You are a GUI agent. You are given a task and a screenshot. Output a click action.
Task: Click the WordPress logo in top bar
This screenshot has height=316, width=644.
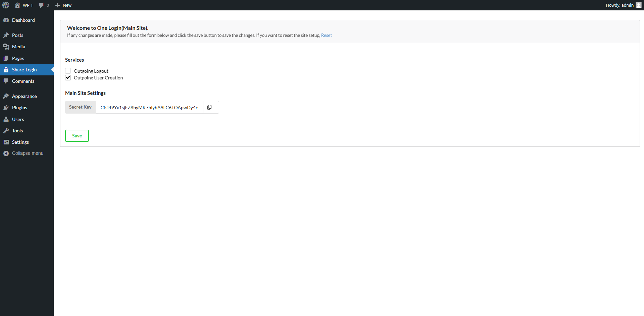(x=6, y=5)
